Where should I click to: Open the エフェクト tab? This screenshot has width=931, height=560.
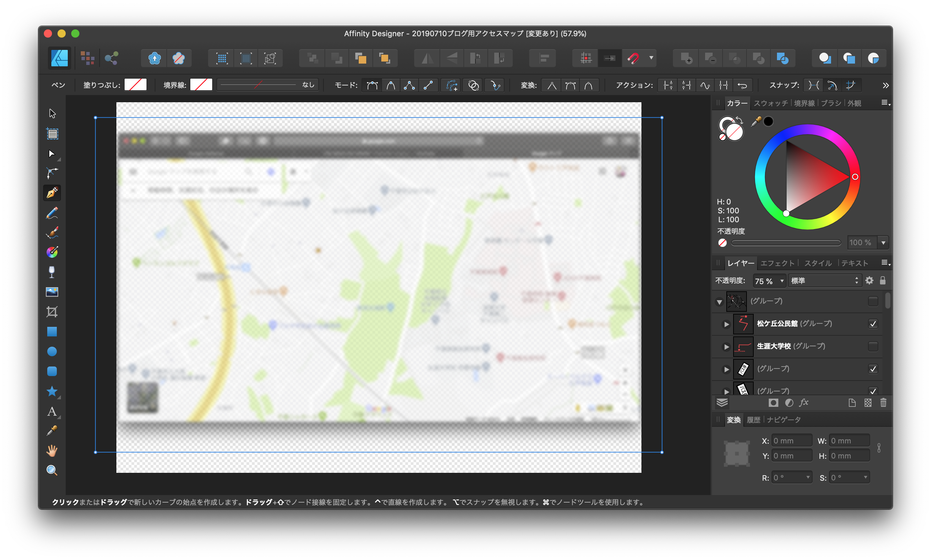[x=777, y=263]
